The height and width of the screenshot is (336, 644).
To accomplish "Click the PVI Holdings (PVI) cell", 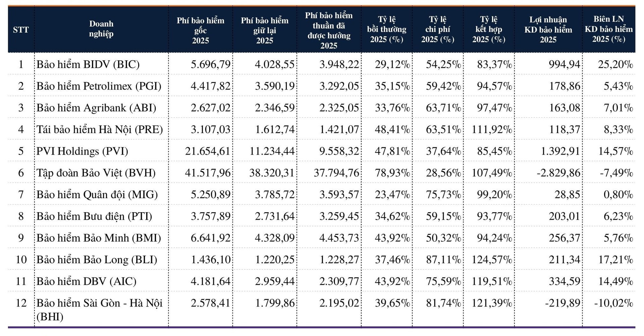I will [x=82, y=151].
